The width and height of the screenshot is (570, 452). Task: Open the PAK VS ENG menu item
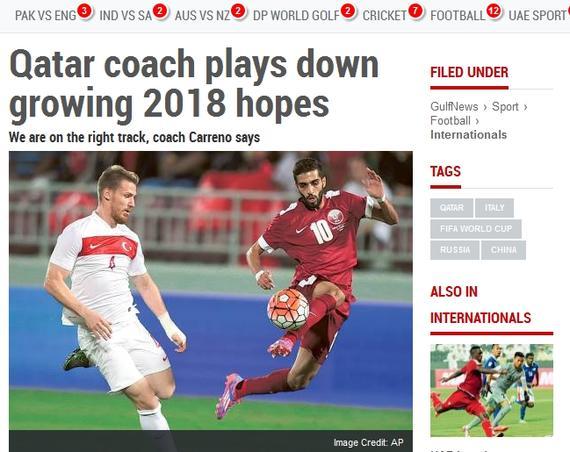[46, 15]
